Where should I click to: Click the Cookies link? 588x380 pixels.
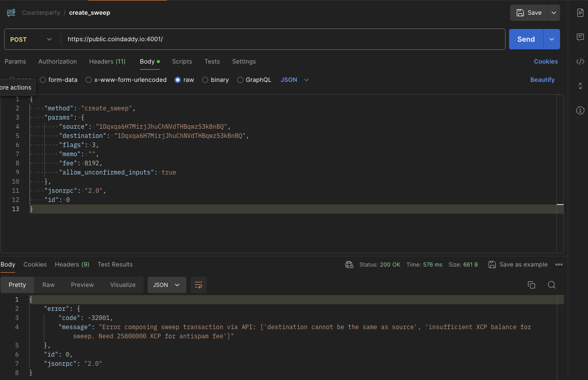tap(546, 62)
